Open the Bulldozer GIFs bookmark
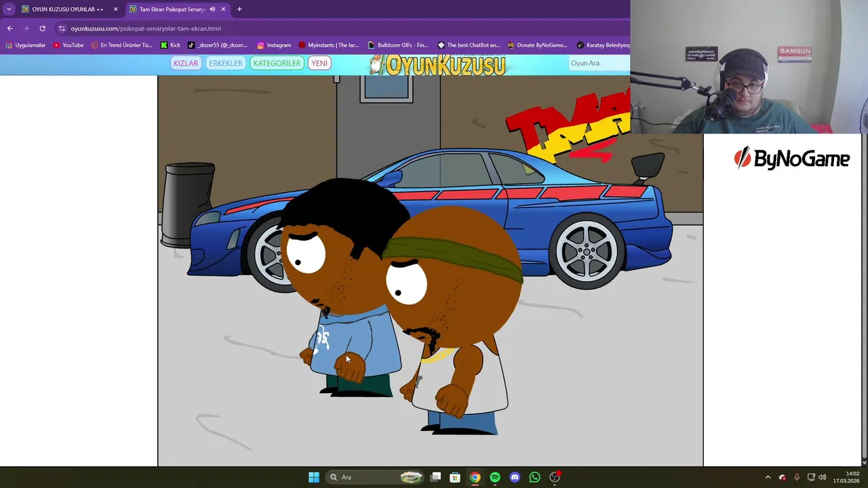This screenshot has width=868, height=488. tap(398, 45)
